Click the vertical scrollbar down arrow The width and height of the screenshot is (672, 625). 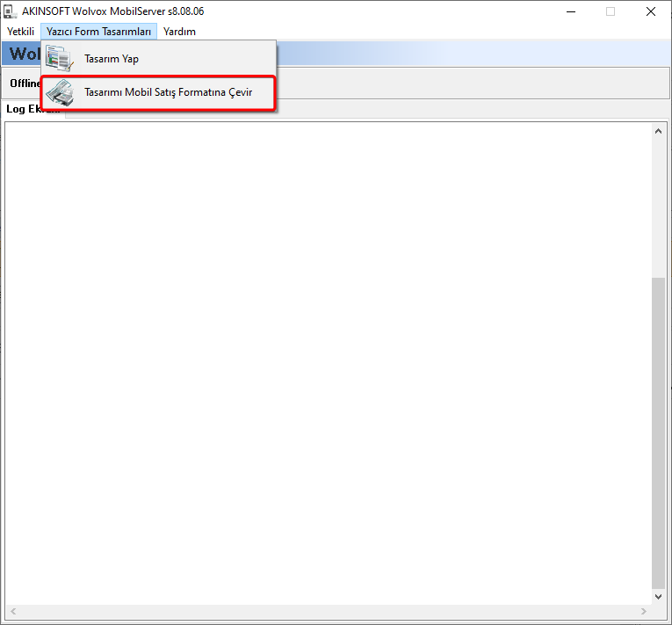[658, 596]
